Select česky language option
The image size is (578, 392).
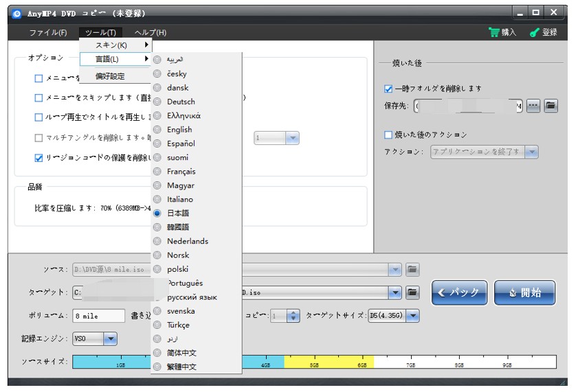tap(196, 73)
